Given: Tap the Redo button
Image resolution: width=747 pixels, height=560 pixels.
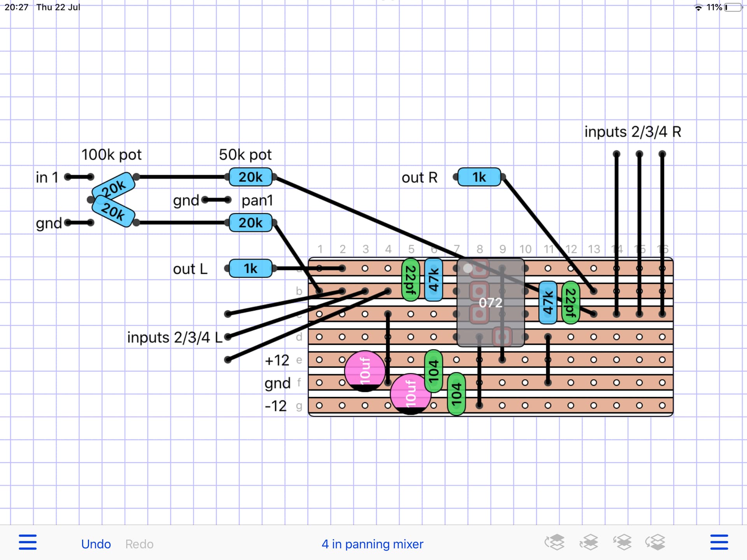Looking at the screenshot, I should (x=139, y=544).
